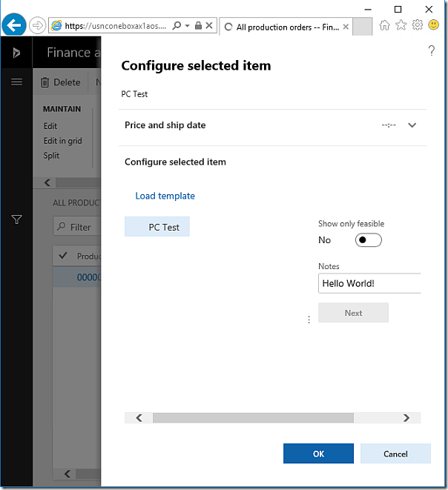Click the Dynamics logo icon
This screenshot has width=448, height=490.
pyautogui.click(x=16, y=53)
